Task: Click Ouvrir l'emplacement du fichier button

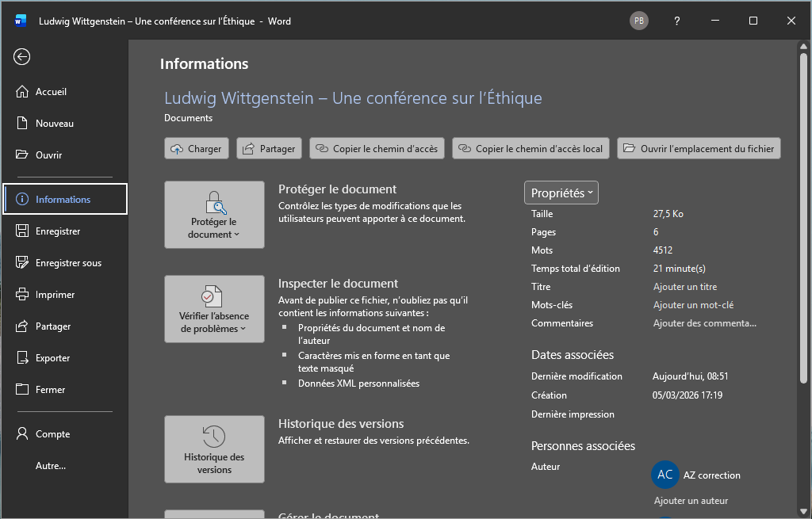Action: point(699,148)
